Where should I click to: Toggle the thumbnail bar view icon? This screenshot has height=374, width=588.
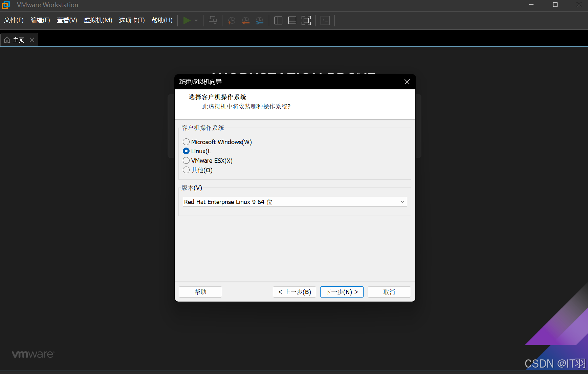292,21
